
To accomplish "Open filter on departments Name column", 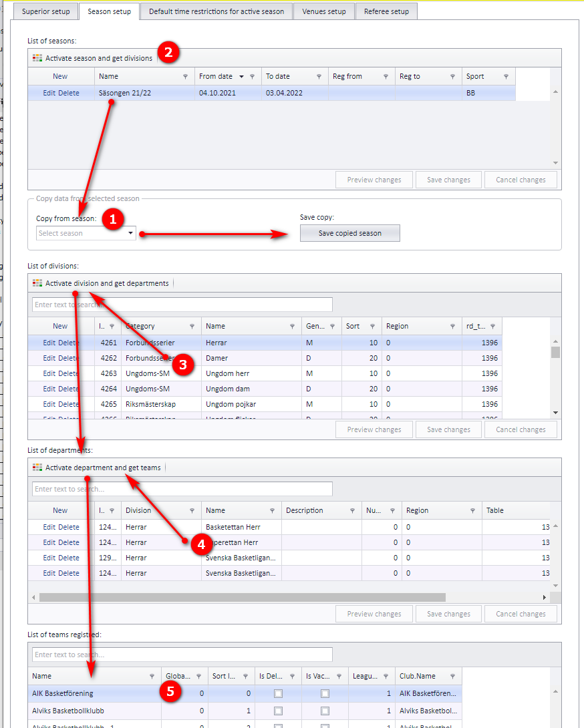I will point(272,511).
